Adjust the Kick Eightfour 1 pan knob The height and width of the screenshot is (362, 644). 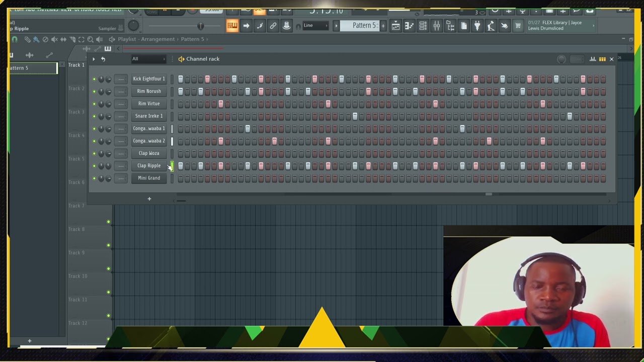coord(101,79)
